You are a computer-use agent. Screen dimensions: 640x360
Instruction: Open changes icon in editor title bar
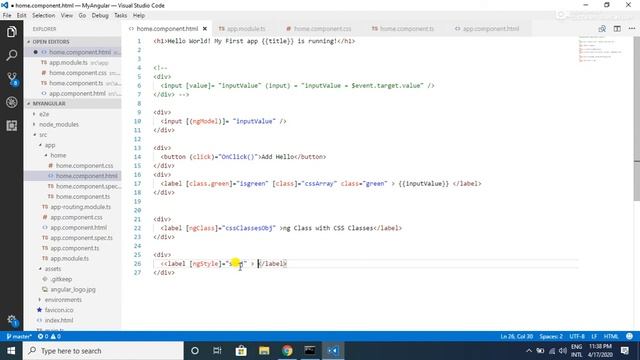[602, 29]
